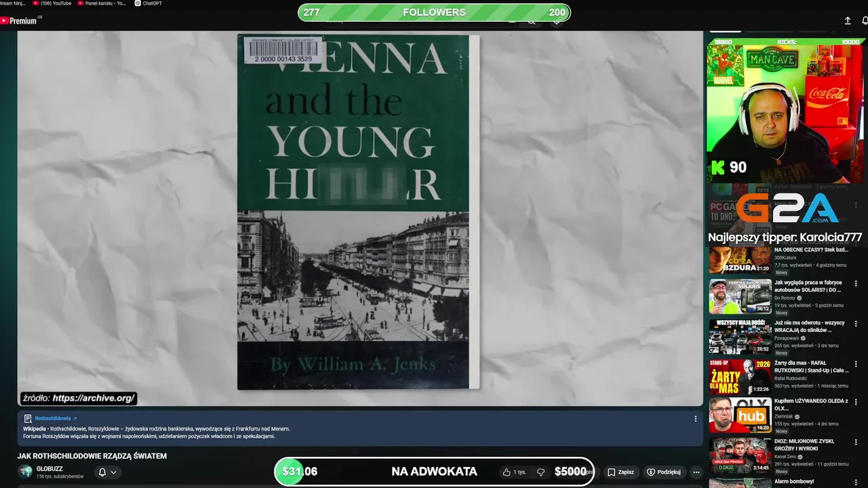Switch to the YouTube (106) browser tab
868x488 pixels.
[53, 3]
